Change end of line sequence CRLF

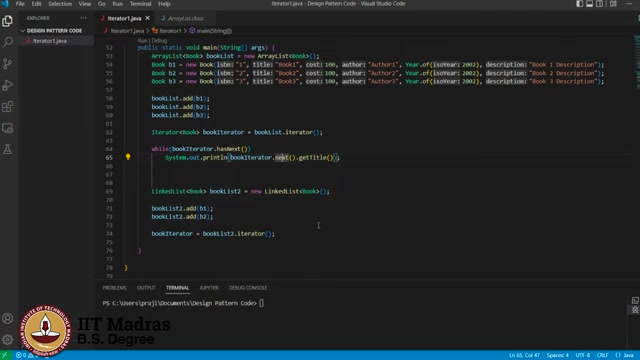click(602, 355)
